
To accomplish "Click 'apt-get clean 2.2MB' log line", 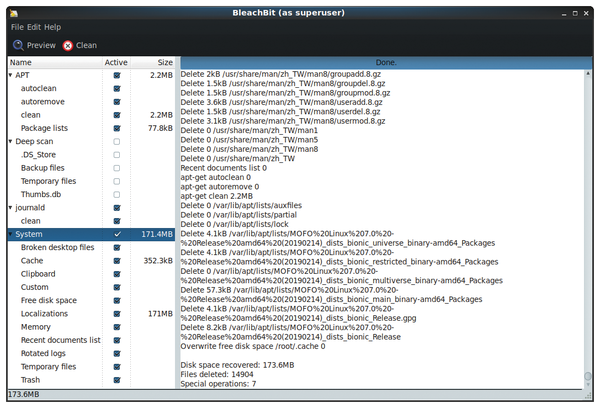I will (217, 196).
